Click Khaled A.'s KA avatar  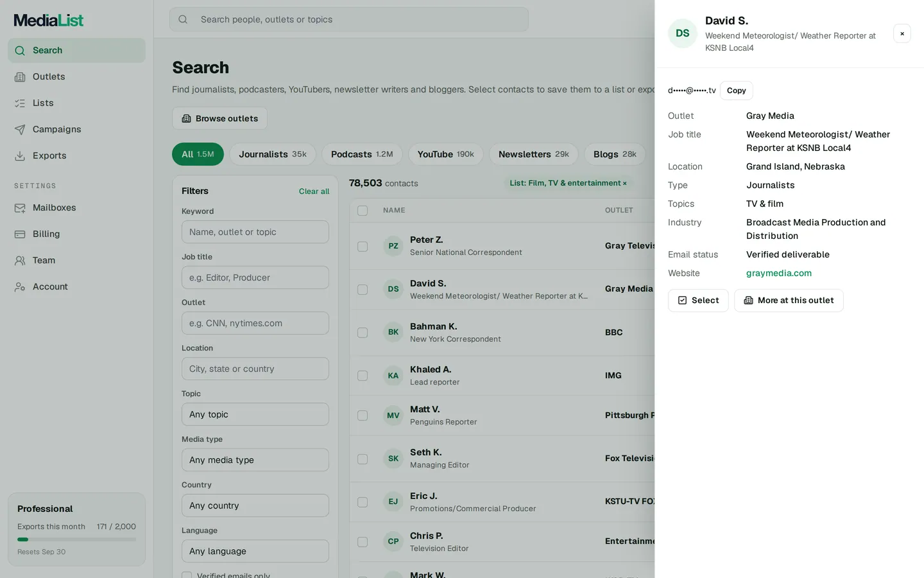[393, 376]
